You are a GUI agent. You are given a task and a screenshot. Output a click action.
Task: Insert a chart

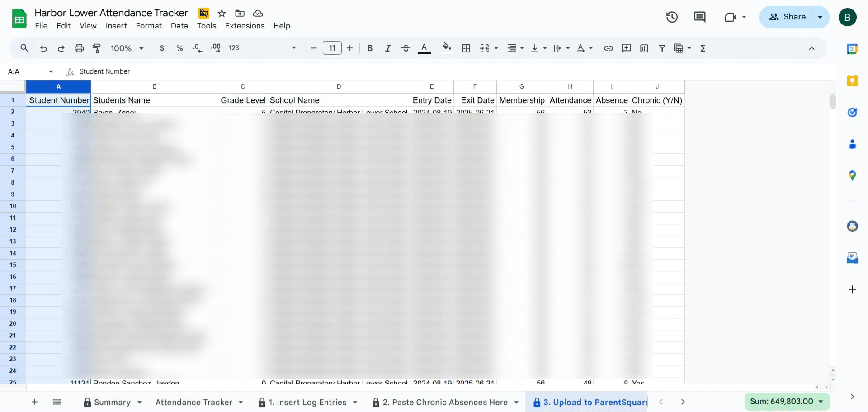point(644,48)
